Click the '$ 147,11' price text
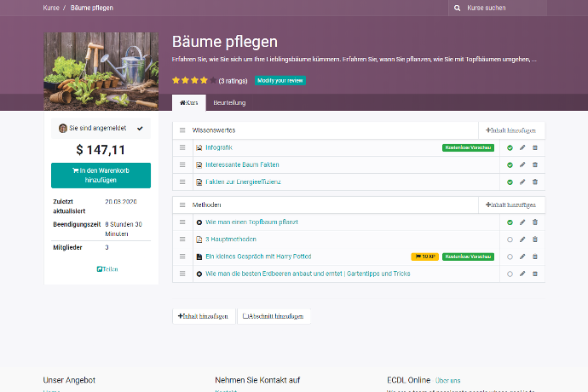The height and width of the screenshot is (392, 588). point(101,150)
